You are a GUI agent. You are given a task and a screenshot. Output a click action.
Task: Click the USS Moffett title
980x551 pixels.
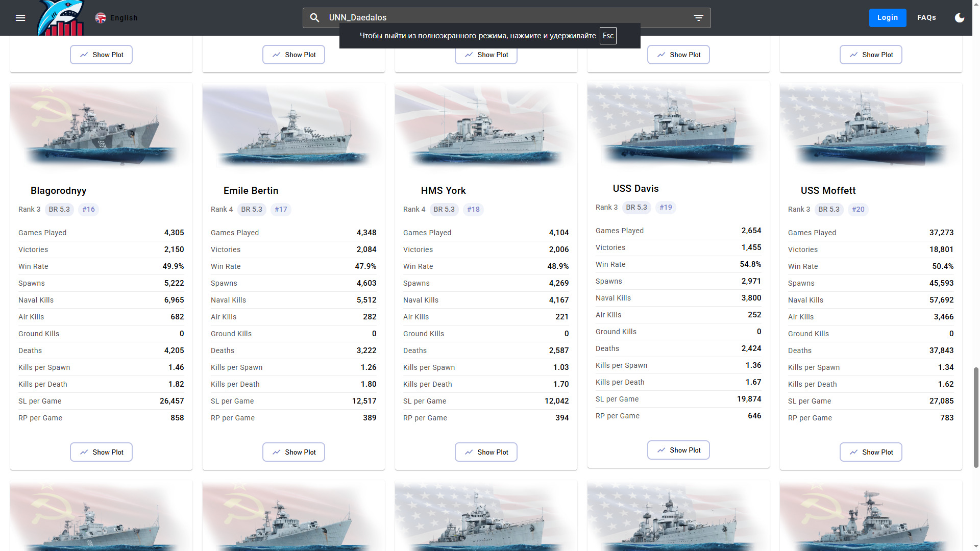[x=828, y=191]
